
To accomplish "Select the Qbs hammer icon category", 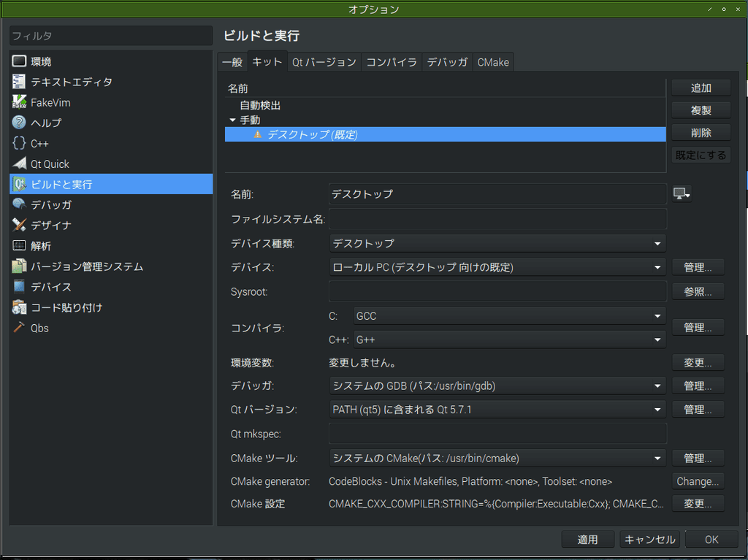I will (19, 328).
